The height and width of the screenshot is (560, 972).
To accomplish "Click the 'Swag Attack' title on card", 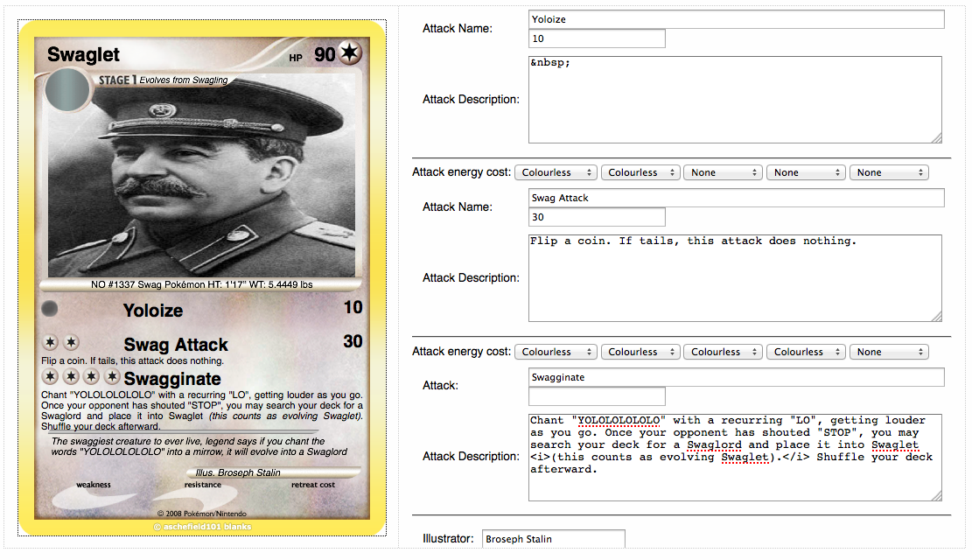I will 176,345.
